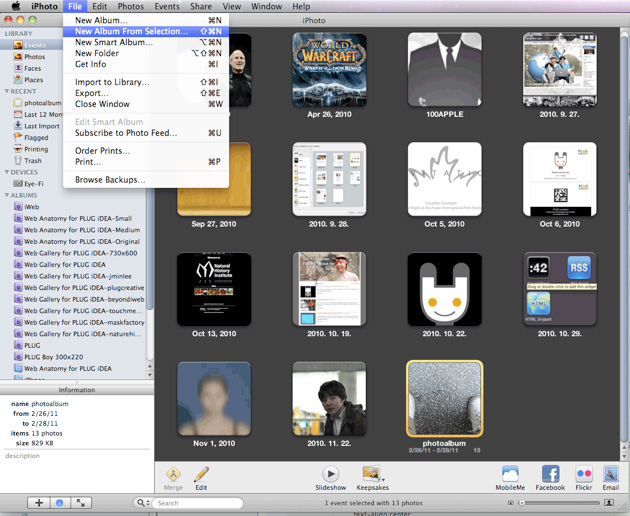Click the plus add button
This screenshot has height=516, width=630.
(39, 503)
